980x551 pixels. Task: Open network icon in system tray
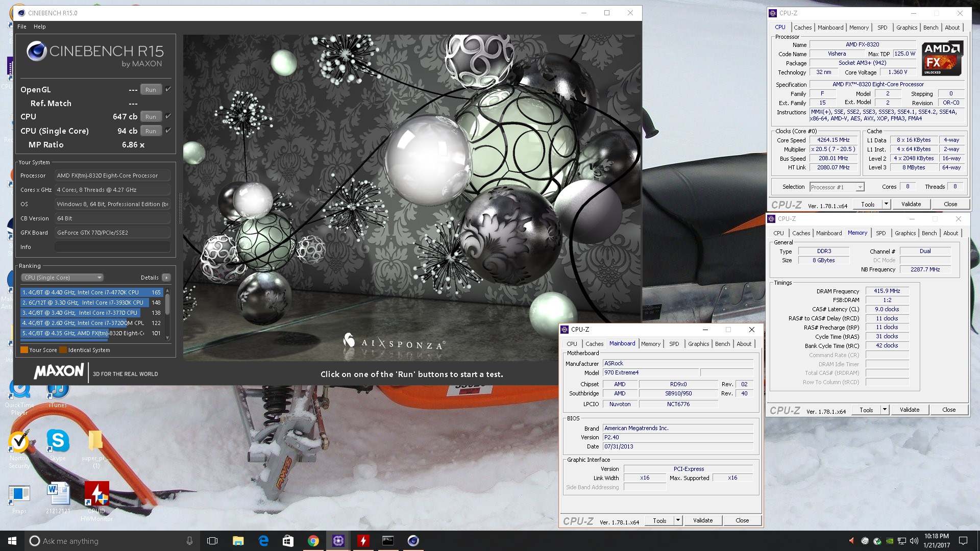(902, 541)
